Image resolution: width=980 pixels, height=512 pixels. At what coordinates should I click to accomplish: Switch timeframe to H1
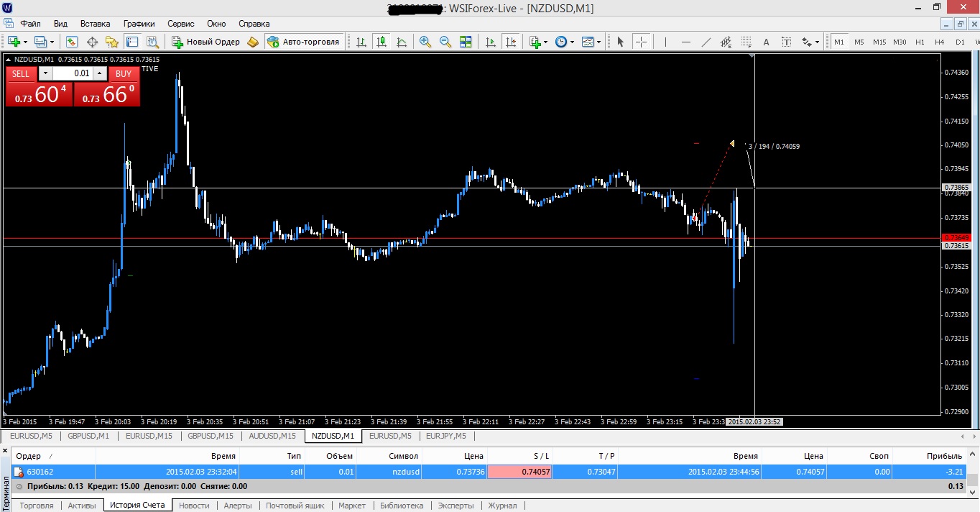pos(920,42)
